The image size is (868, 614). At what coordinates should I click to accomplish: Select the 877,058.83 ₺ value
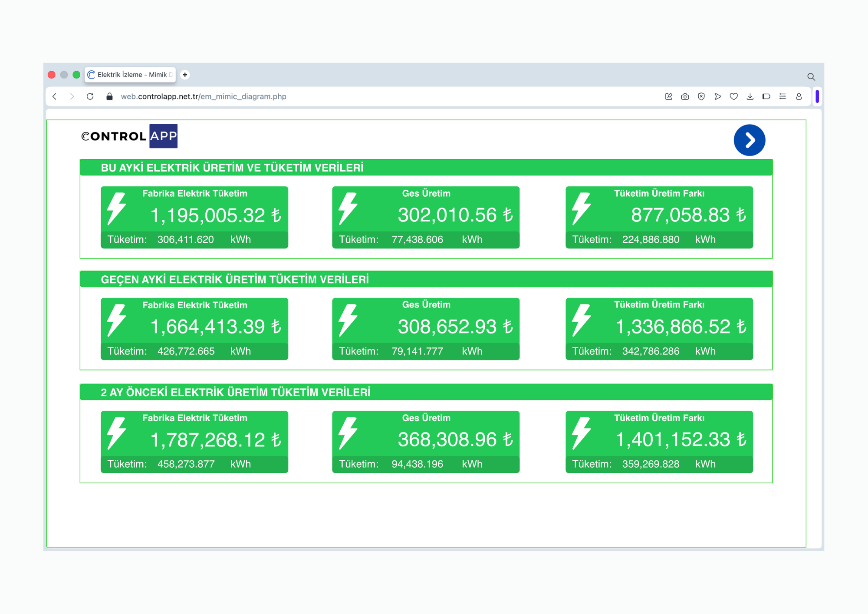[688, 215]
